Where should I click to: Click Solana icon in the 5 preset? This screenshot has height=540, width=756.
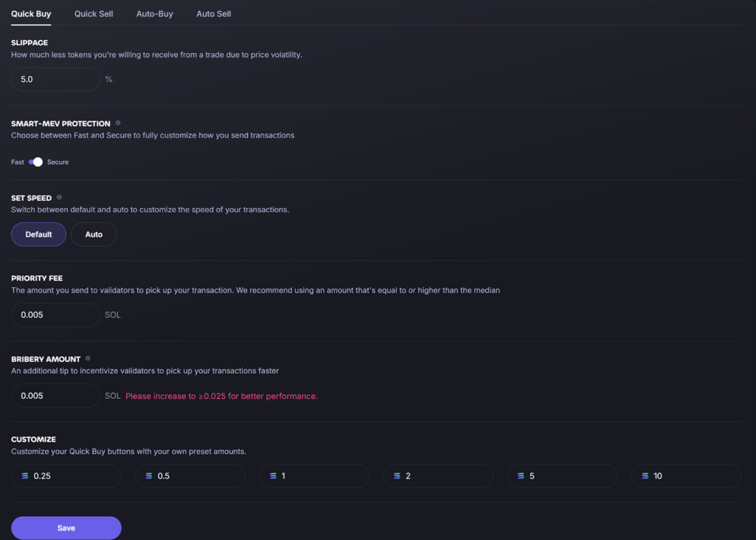pos(521,476)
